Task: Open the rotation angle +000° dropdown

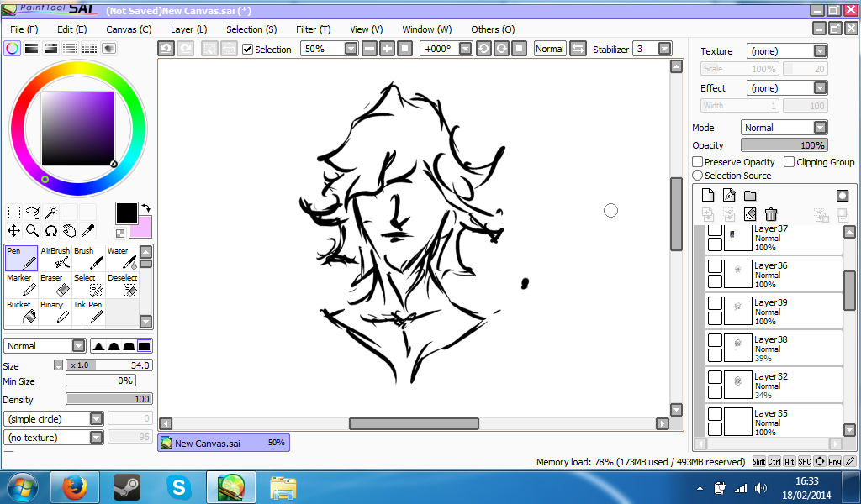Action: pyautogui.click(x=466, y=49)
